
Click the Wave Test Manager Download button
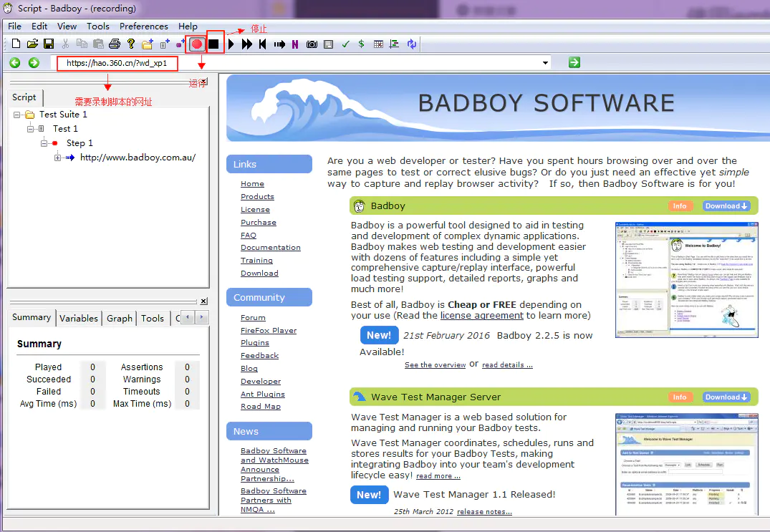726,397
